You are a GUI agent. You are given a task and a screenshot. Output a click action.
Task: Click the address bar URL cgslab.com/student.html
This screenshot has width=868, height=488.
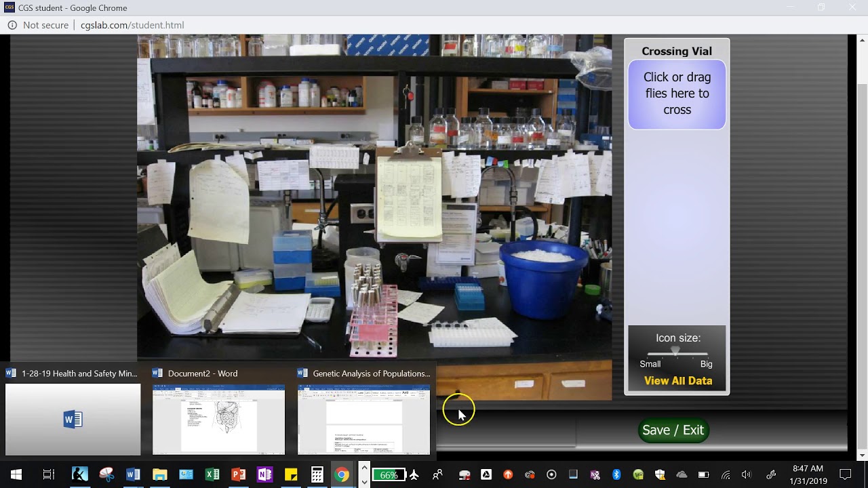tap(132, 25)
